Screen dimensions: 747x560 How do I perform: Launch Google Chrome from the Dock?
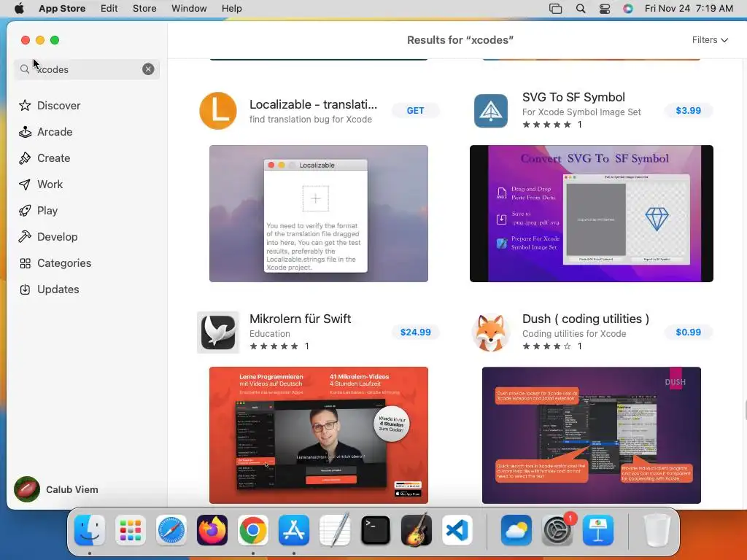pos(253,530)
